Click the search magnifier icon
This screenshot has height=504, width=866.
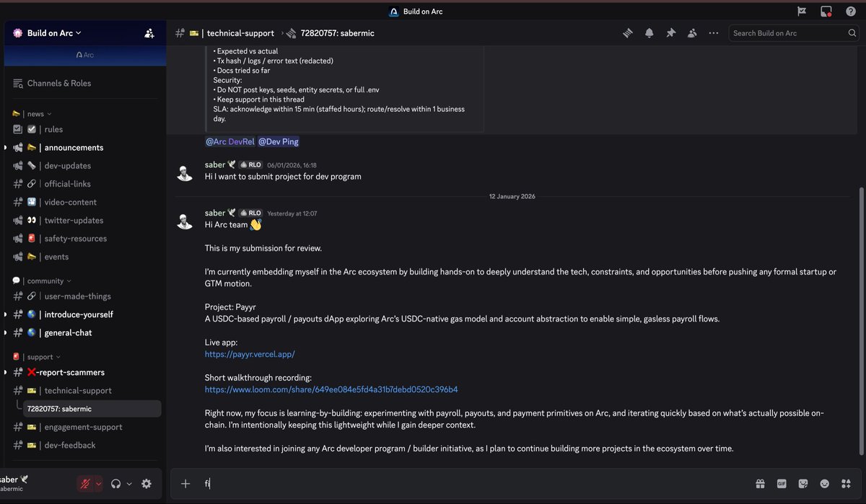pos(852,33)
